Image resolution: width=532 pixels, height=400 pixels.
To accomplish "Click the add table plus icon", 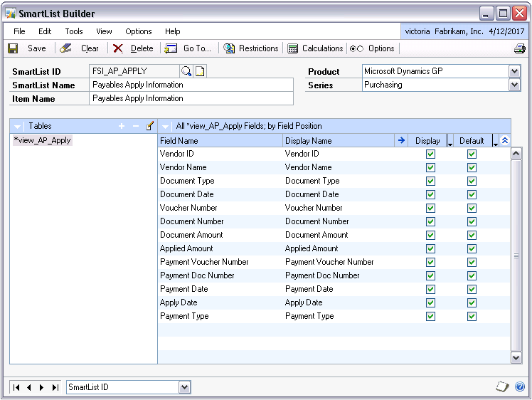I will click(121, 126).
